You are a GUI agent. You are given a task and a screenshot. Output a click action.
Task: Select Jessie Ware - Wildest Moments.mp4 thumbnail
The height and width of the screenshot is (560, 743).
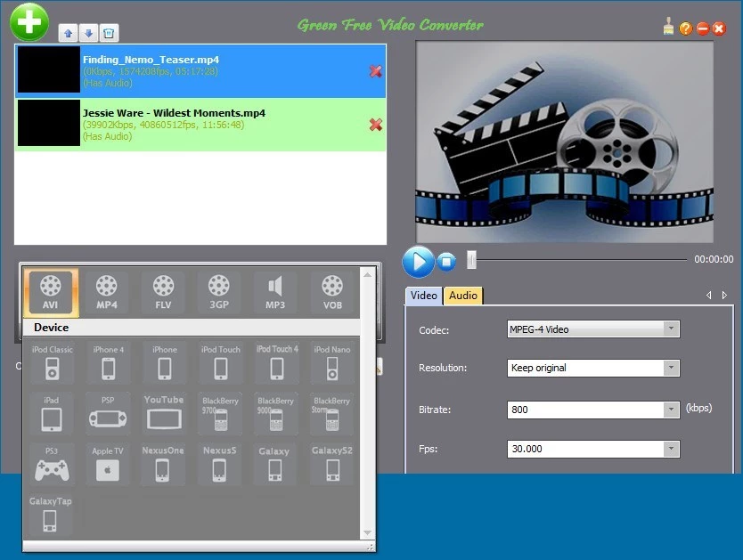[48, 123]
